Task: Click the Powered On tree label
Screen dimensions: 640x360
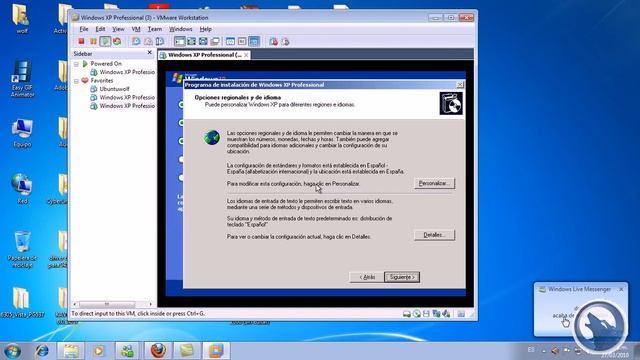Action: coord(106,64)
